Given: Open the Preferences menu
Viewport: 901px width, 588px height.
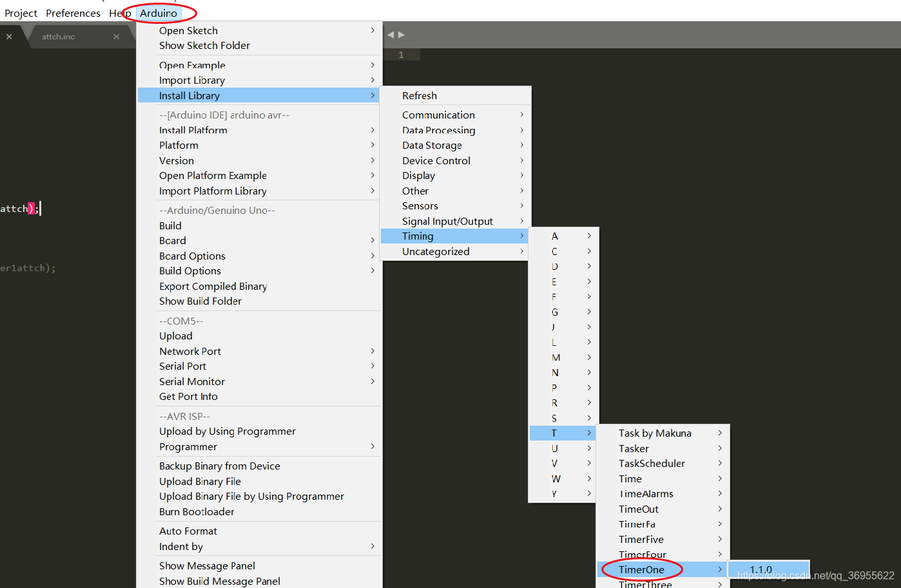Looking at the screenshot, I should coord(73,13).
